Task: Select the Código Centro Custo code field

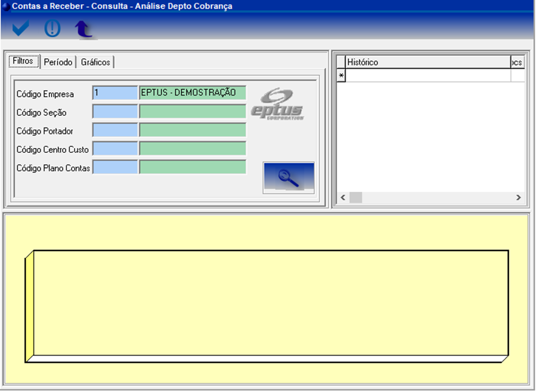Action: coord(115,149)
